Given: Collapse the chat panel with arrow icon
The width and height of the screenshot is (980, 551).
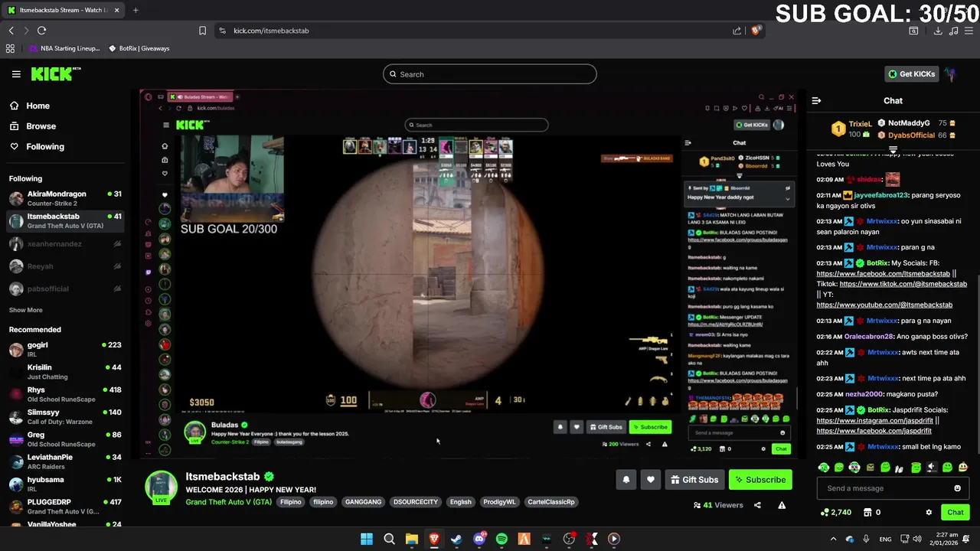Looking at the screenshot, I should [x=816, y=100].
